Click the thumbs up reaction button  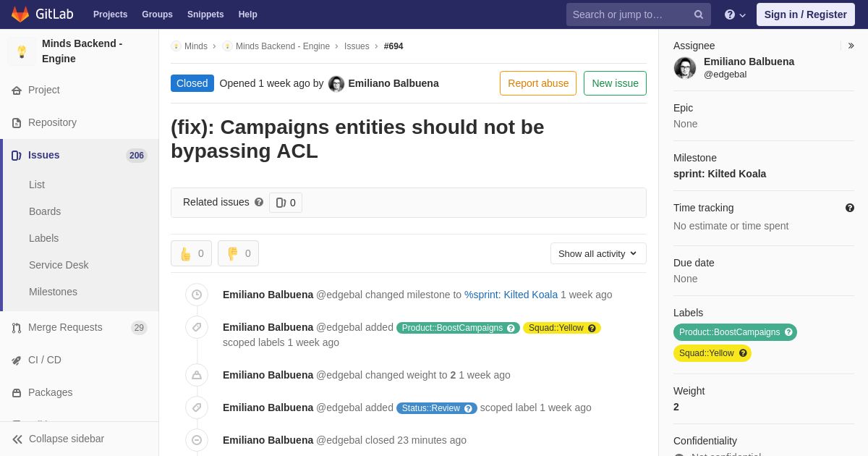click(191, 253)
